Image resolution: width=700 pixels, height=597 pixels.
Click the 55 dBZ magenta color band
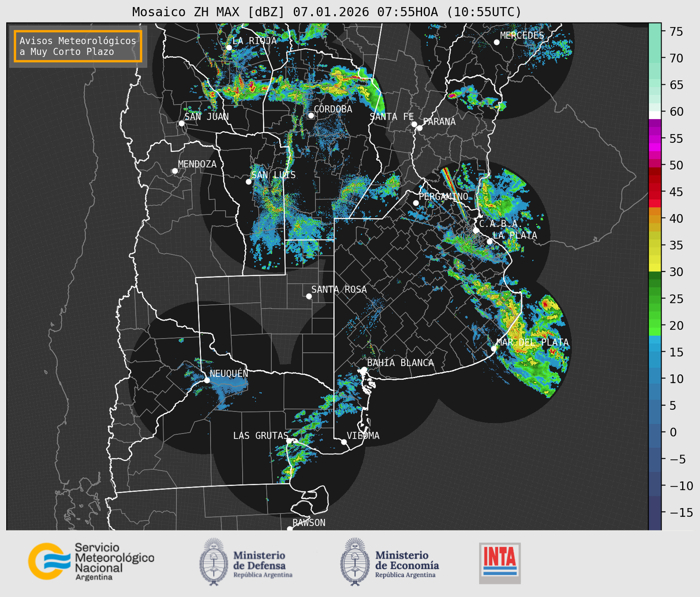[655, 138]
